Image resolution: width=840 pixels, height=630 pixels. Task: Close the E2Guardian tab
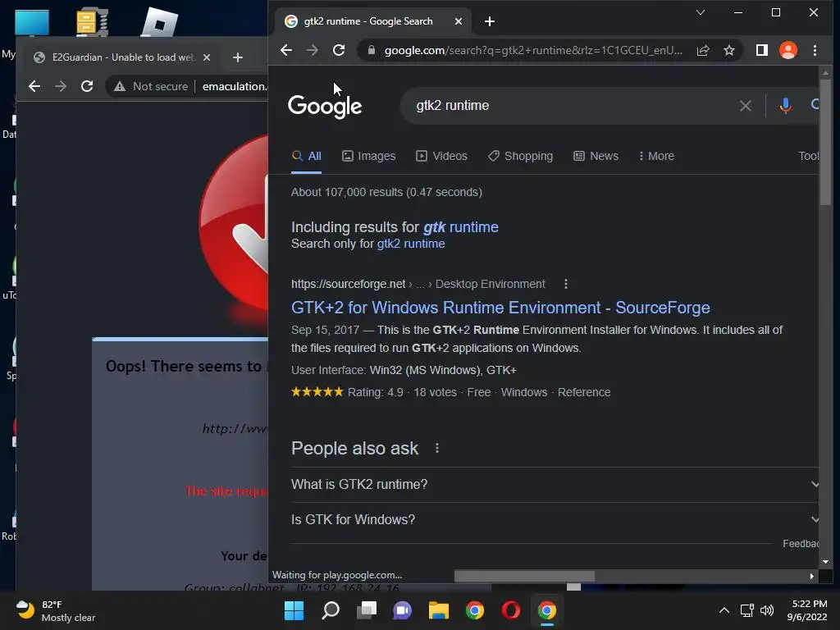[x=207, y=57]
